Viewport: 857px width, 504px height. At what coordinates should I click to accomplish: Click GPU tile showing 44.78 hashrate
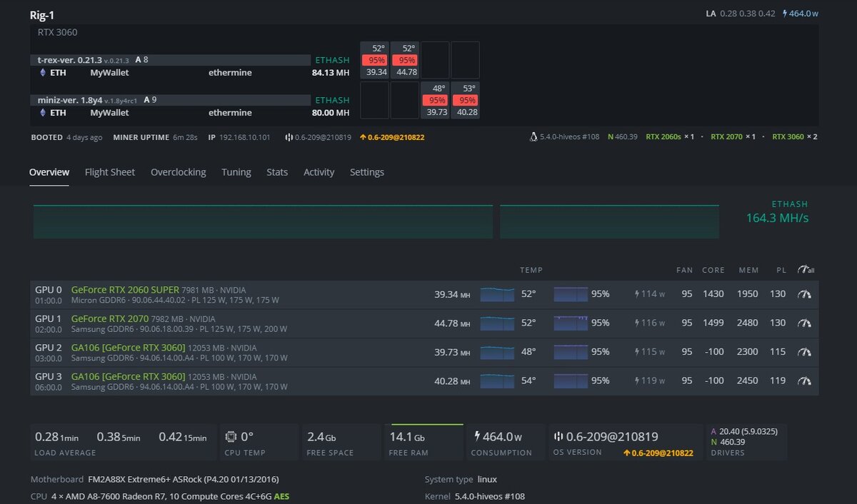[x=404, y=60]
